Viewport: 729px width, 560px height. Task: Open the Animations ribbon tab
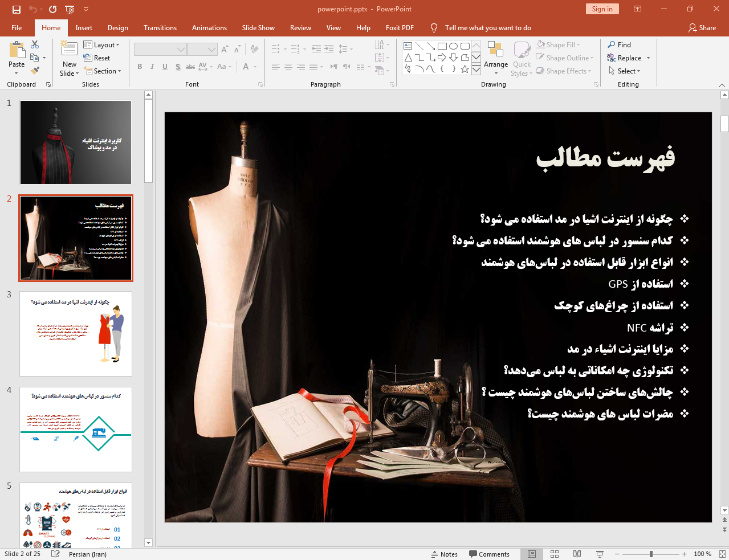[x=209, y=28]
